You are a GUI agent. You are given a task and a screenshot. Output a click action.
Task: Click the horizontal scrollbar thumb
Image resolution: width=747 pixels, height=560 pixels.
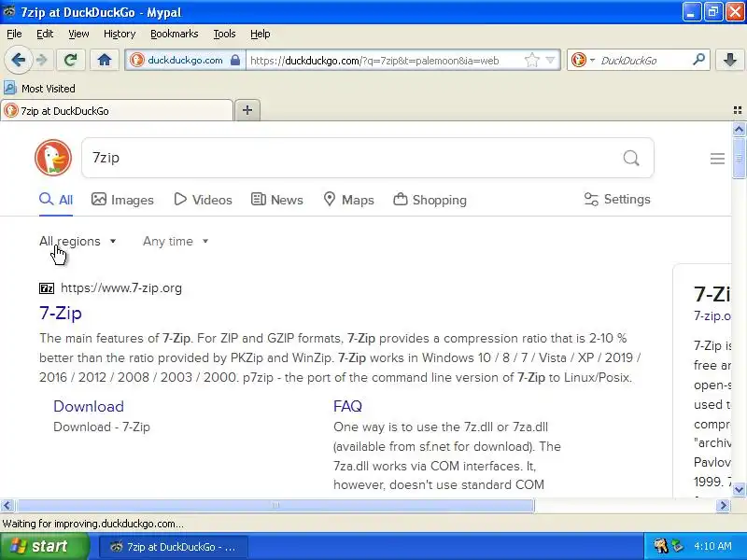coord(275,505)
